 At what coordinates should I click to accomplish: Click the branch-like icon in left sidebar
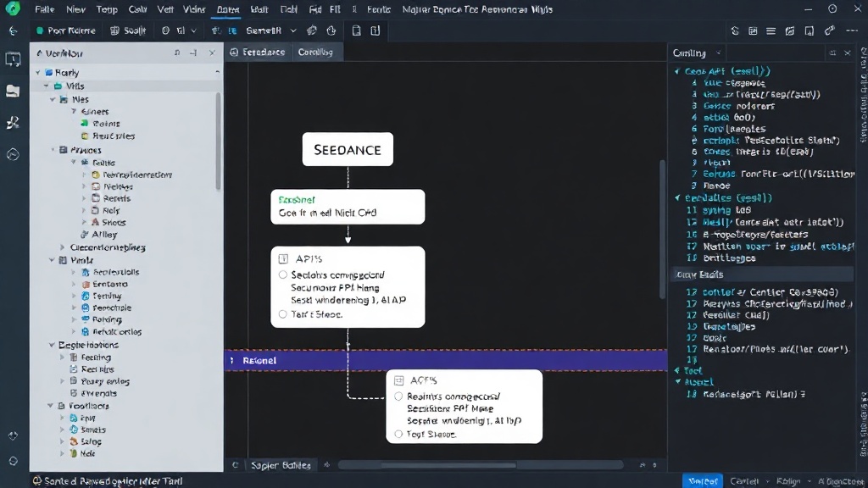click(x=13, y=122)
